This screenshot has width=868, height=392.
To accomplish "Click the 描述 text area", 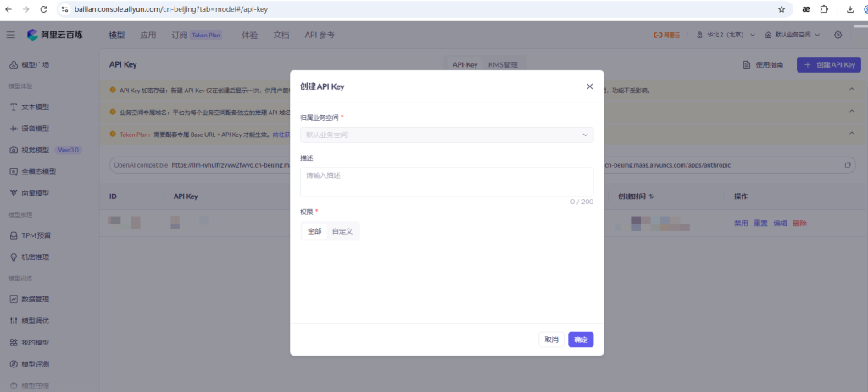I will point(447,182).
